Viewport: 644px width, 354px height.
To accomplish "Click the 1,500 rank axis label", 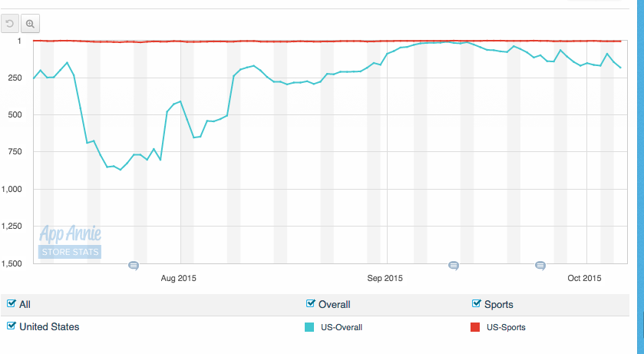I will pyautogui.click(x=17, y=263).
